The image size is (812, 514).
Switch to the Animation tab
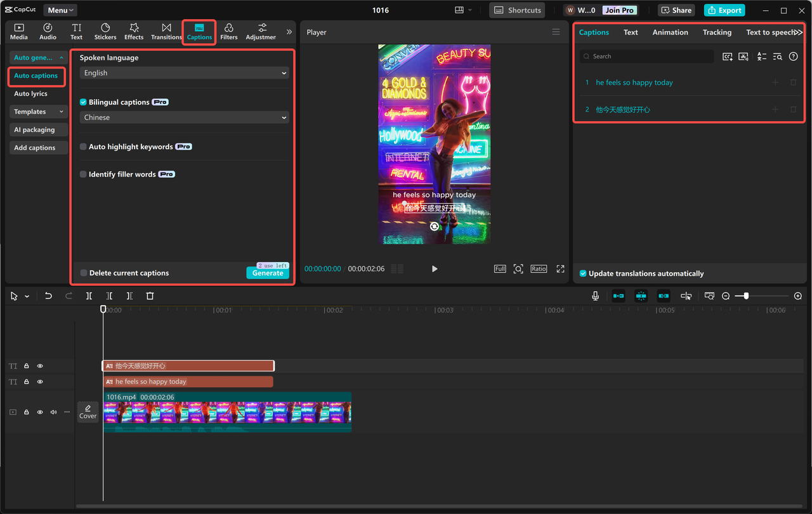point(670,32)
